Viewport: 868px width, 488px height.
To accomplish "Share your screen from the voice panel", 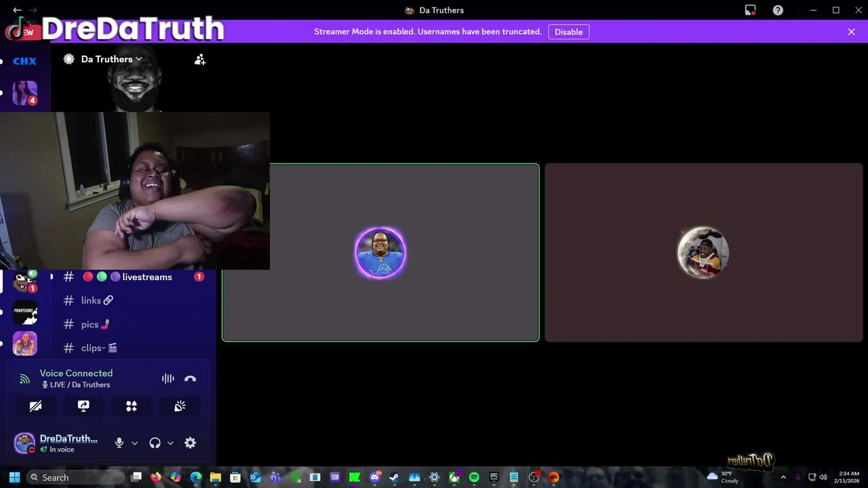I will (x=83, y=406).
